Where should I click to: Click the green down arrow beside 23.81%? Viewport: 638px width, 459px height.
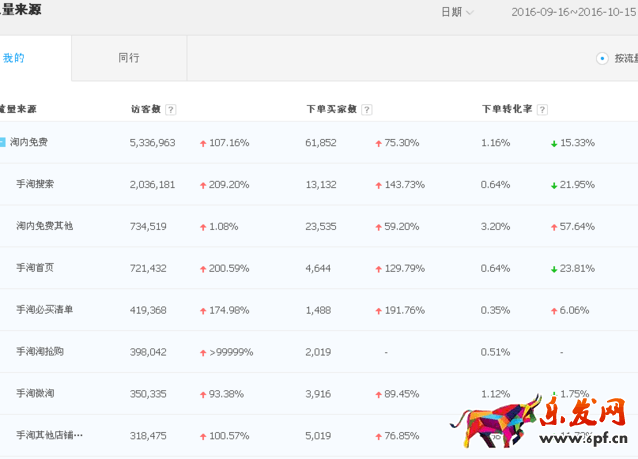(554, 268)
